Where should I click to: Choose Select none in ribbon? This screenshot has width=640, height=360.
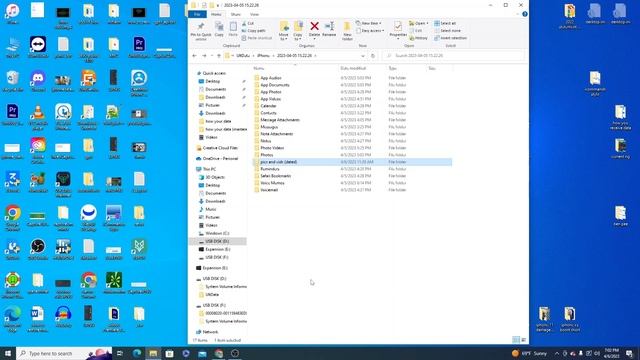(x=447, y=31)
